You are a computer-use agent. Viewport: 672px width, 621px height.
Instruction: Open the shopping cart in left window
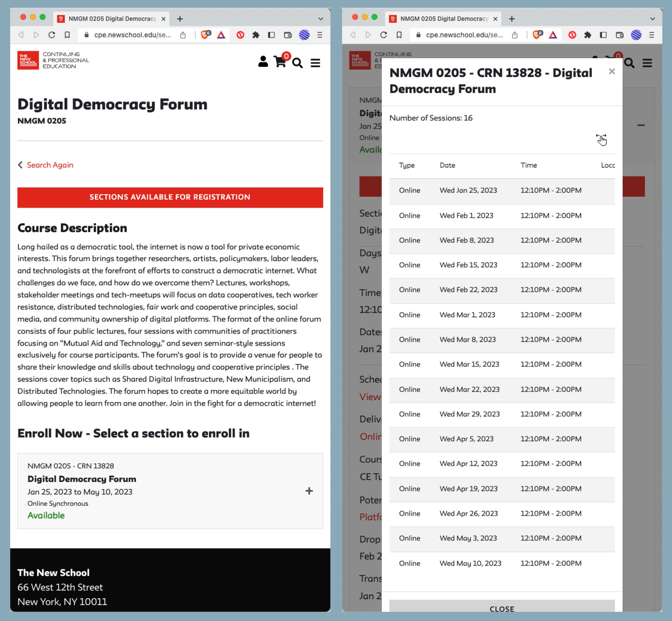point(280,62)
